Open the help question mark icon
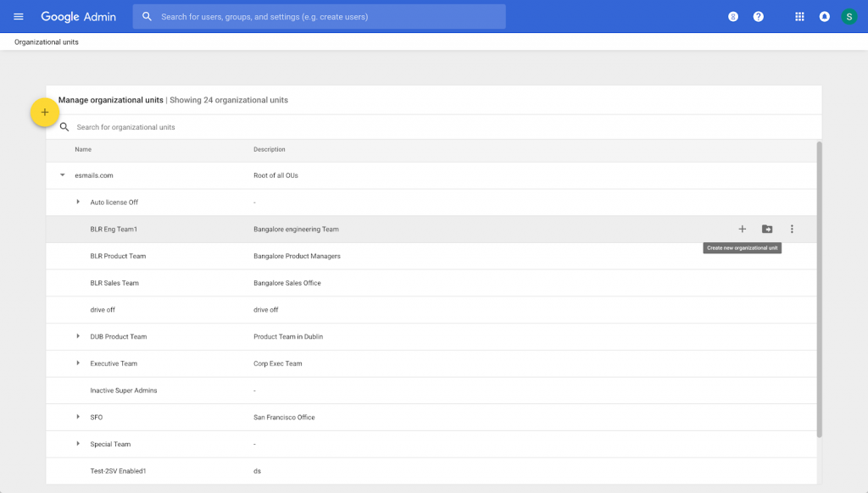 tap(759, 17)
